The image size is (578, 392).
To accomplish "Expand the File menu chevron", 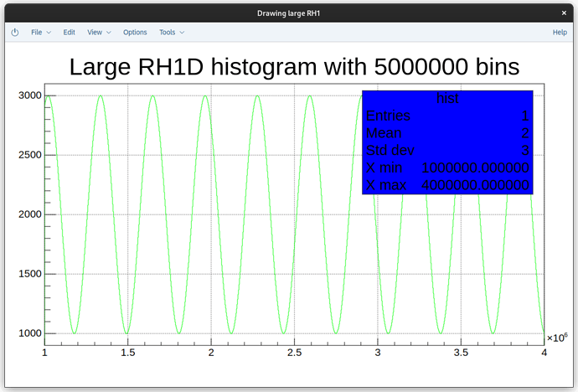I will tap(49, 33).
